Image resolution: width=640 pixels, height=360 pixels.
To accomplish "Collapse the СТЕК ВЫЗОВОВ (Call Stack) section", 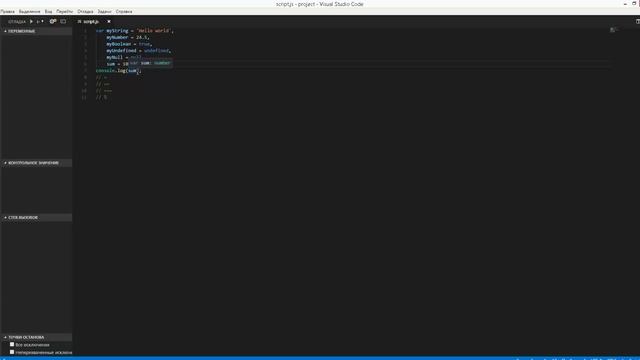I will point(37,218).
